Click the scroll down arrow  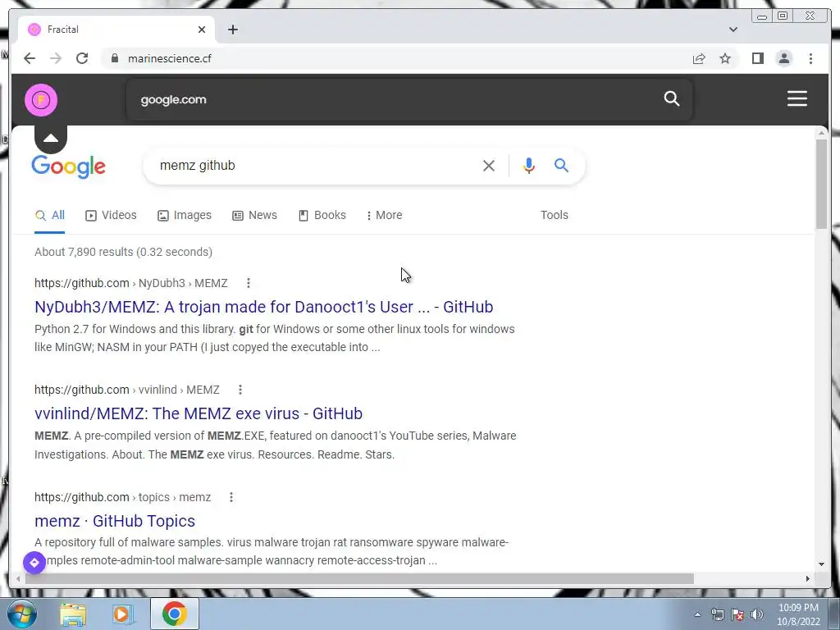[821, 564]
